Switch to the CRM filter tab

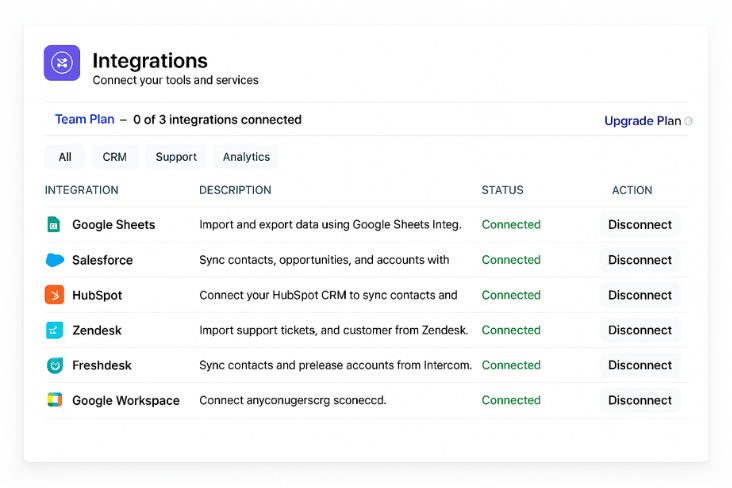pyautogui.click(x=114, y=157)
